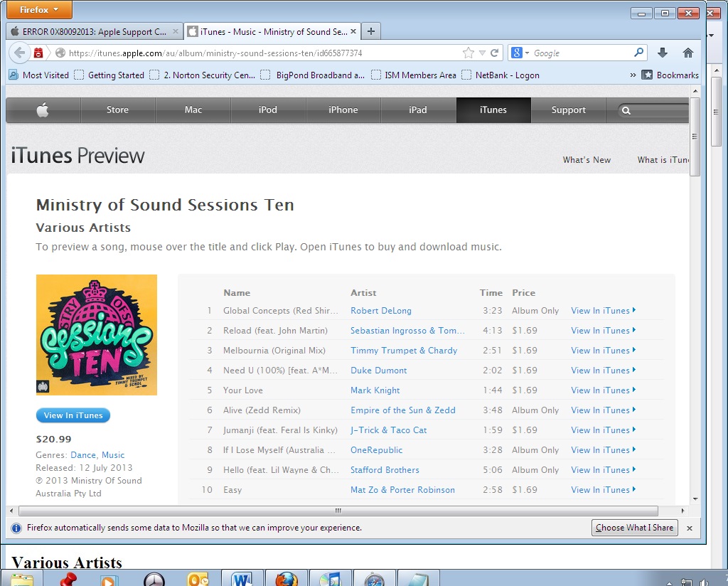Click into the URL address bar
Viewport: 728px width, 586px height.
click(264, 53)
